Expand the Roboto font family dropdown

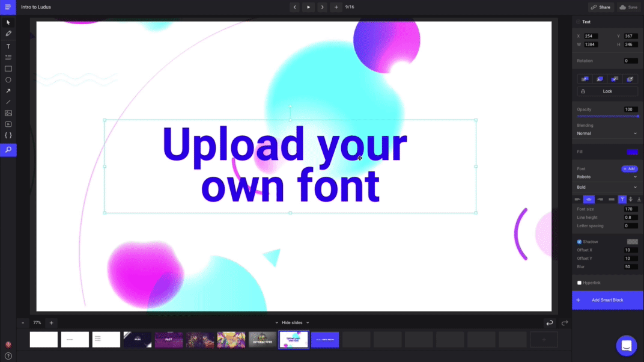click(x=607, y=177)
